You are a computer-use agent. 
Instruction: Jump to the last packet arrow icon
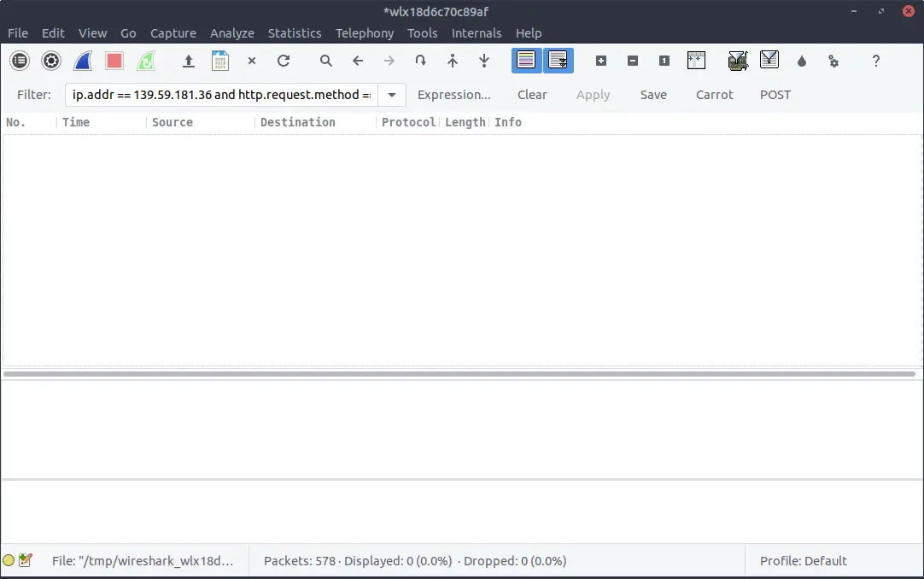coord(484,61)
